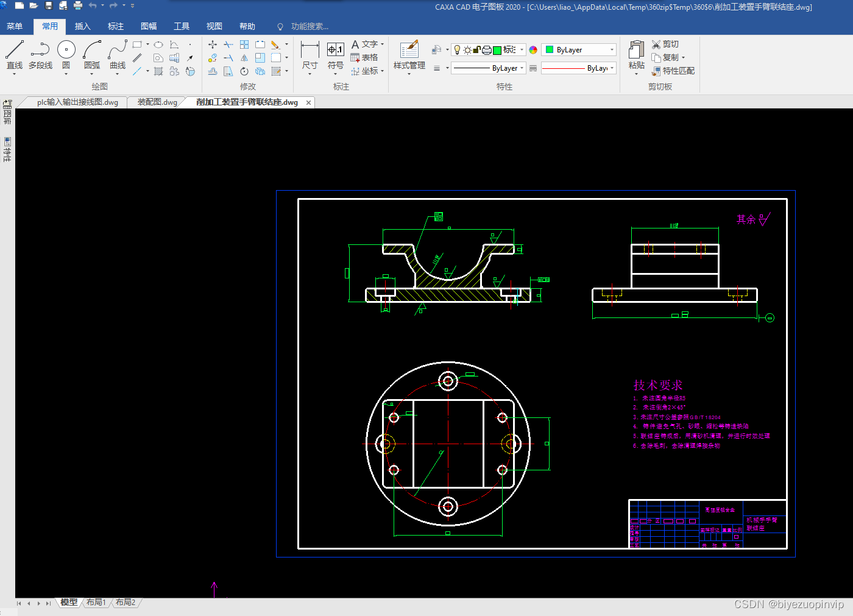The image size is (853, 616).
Task: Toggle the layer on/off light bulb
Action: 458,50
